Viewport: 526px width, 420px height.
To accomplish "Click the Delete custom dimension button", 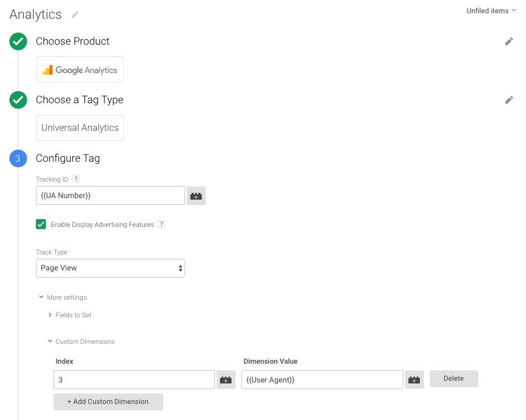I will pyautogui.click(x=454, y=379).
